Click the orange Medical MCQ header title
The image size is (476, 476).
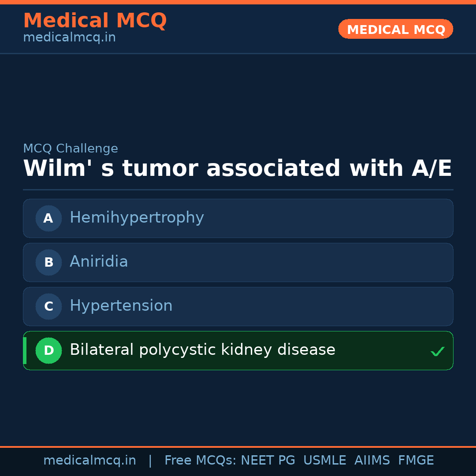pyautogui.click(x=95, y=21)
